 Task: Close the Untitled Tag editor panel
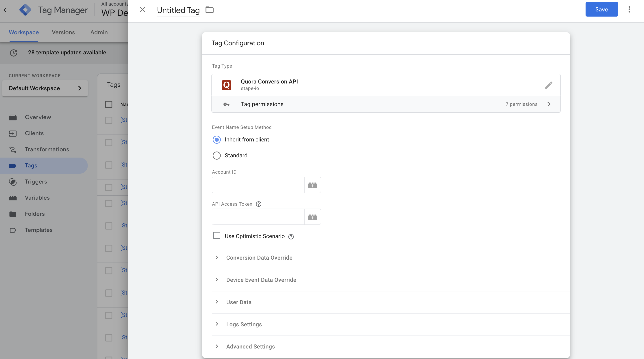tap(142, 9)
